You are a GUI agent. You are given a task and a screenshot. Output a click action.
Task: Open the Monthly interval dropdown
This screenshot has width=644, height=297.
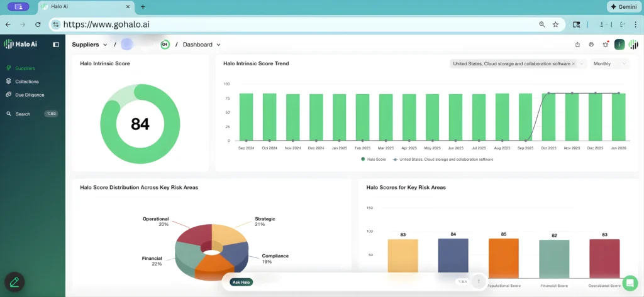click(x=610, y=64)
